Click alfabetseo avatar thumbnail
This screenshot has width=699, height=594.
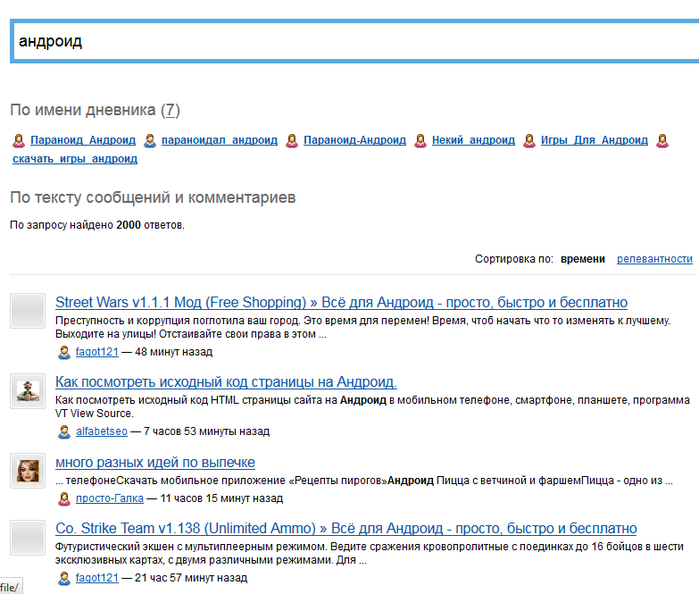[x=27, y=390]
